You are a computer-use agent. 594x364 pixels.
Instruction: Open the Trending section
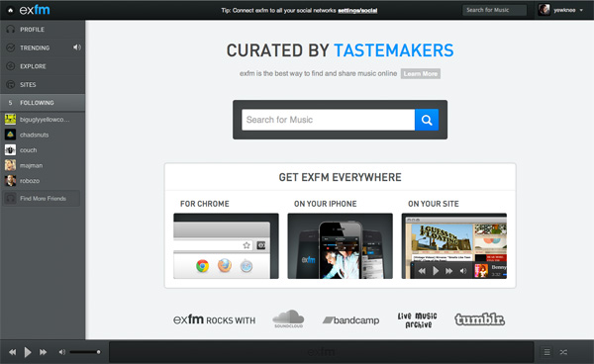pyautogui.click(x=35, y=47)
